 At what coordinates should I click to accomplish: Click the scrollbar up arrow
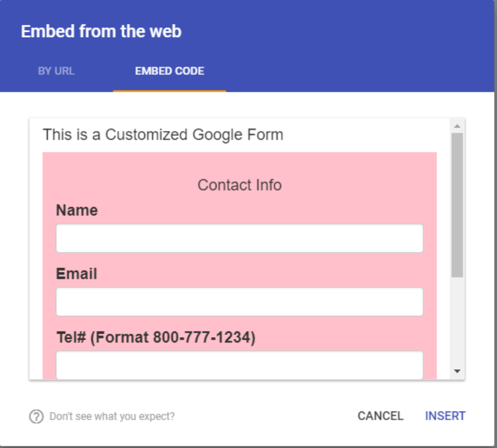(x=457, y=126)
